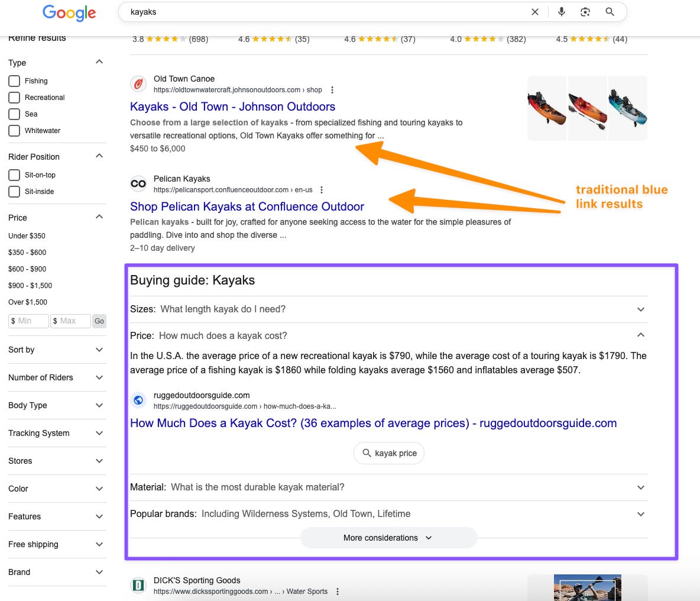700x601 pixels.
Task: Click the kayak price search chip
Action: coord(389,453)
